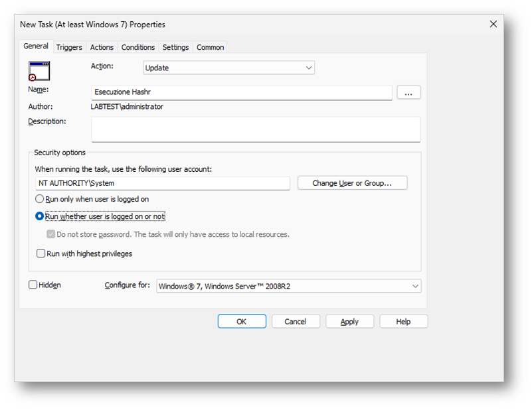532x410 pixels.
Task: Go to the Conditions tab
Action: pyautogui.click(x=138, y=47)
